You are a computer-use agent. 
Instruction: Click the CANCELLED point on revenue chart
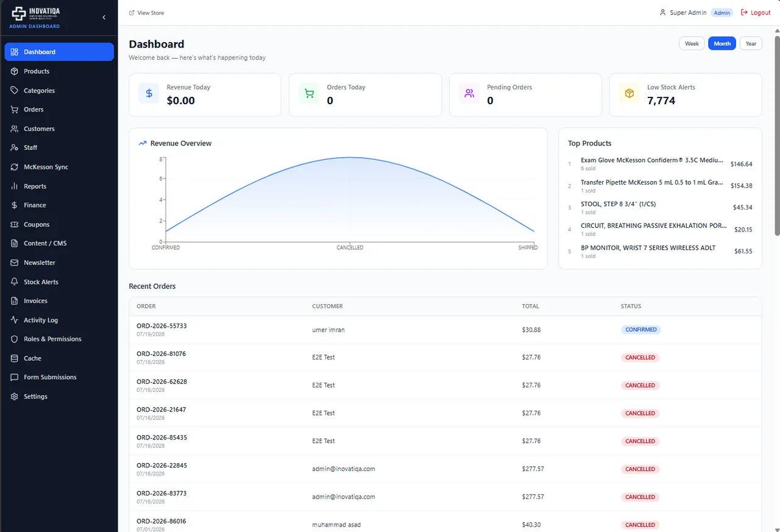350,157
